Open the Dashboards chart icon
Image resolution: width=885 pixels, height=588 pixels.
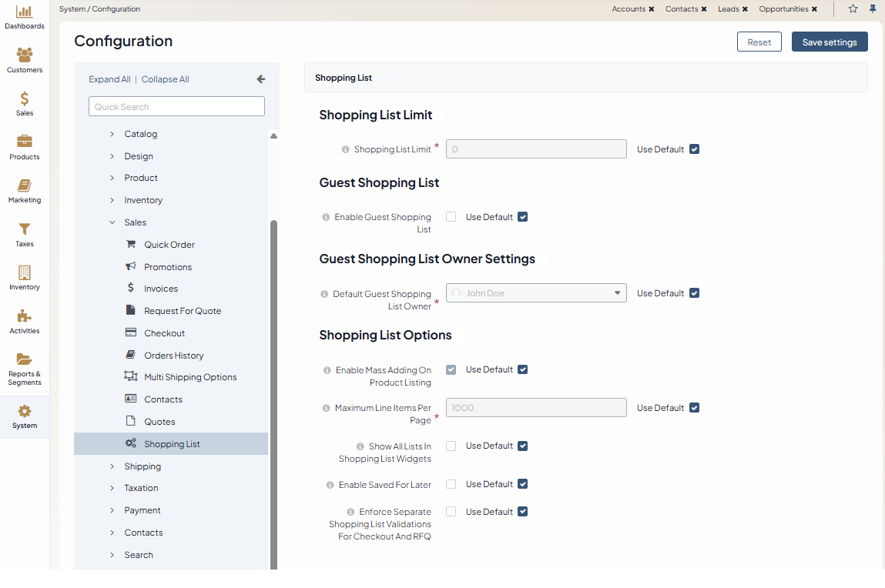[25, 12]
